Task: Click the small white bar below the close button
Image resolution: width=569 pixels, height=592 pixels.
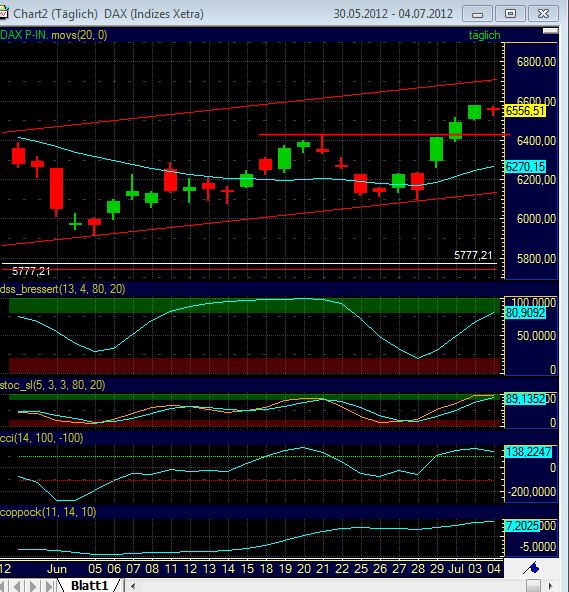Action: [550, 31]
